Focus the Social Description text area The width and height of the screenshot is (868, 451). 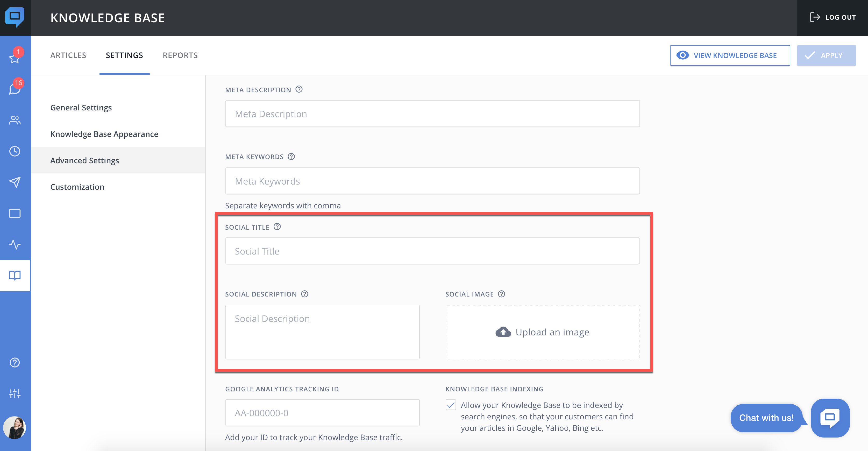coord(323,332)
